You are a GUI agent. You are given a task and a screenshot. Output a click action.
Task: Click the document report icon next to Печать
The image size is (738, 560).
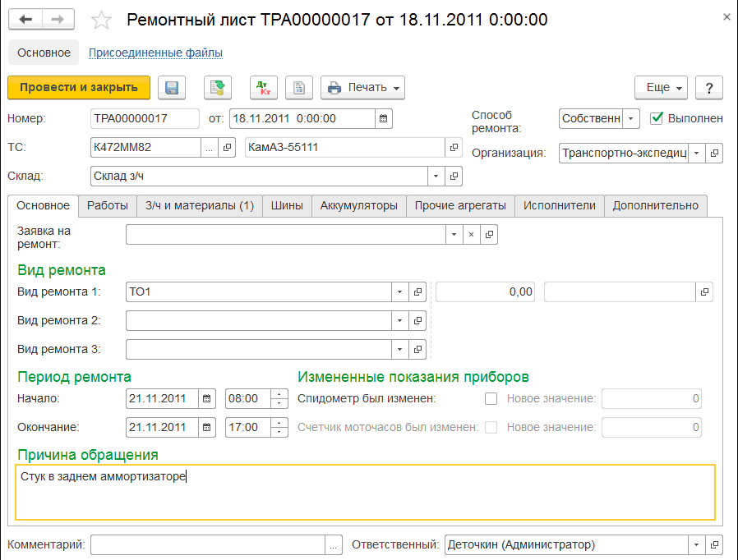[x=300, y=88]
